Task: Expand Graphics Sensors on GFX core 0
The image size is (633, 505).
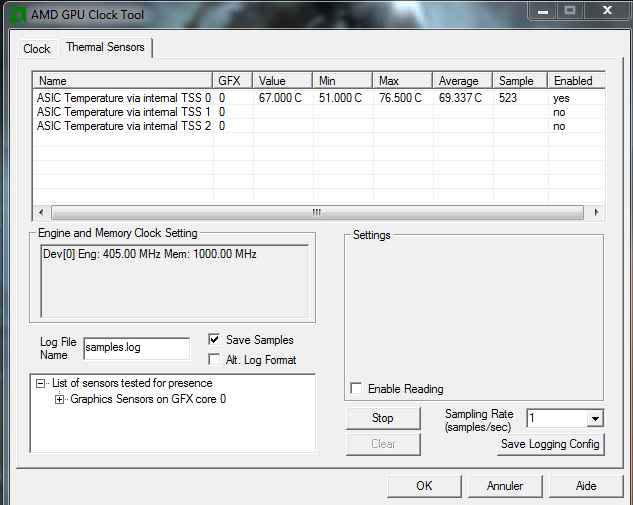Action: [60, 399]
